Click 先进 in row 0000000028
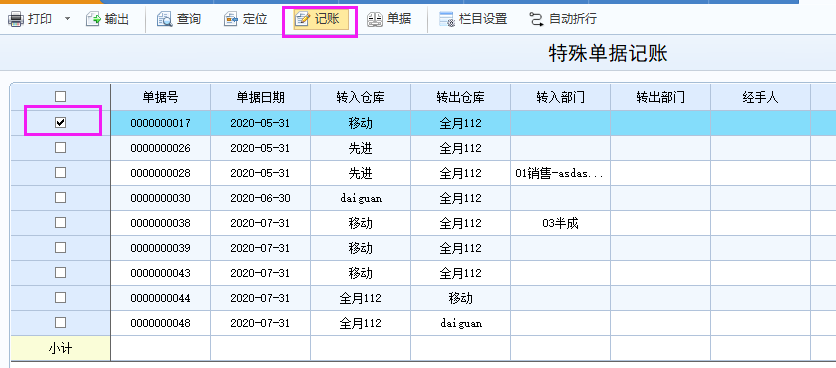The width and height of the screenshot is (836, 368). click(360, 173)
